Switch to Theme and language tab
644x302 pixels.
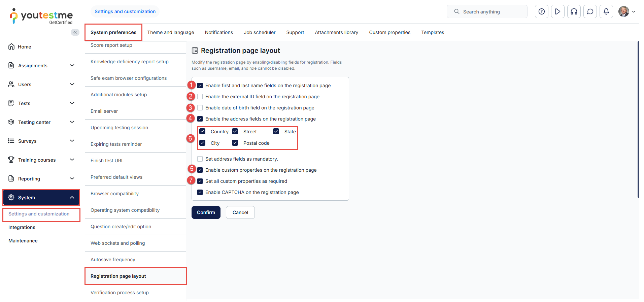[x=171, y=32]
